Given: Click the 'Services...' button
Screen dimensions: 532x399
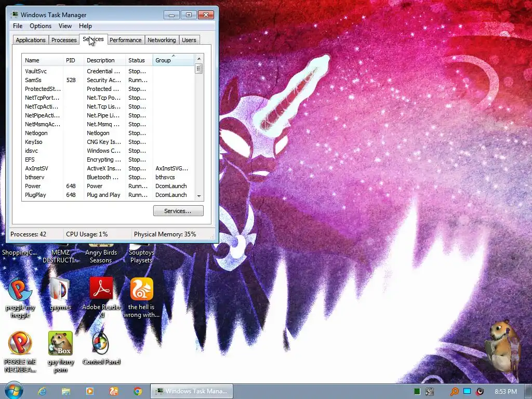Looking at the screenshot, I should pos(178,211).
